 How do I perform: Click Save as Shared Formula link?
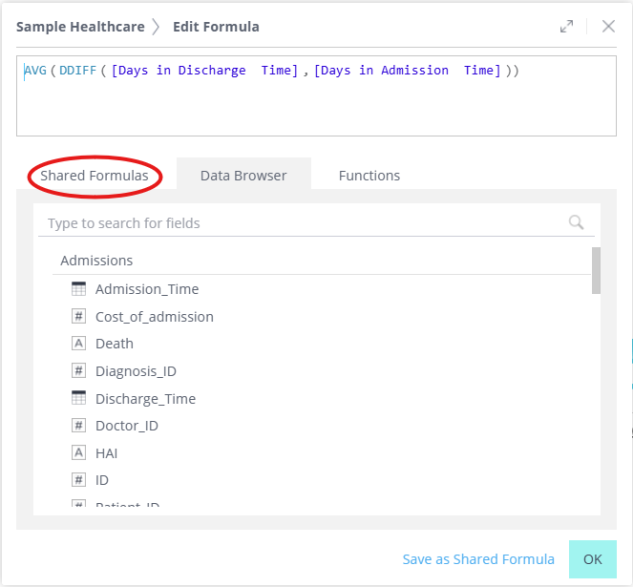(478, 559)
